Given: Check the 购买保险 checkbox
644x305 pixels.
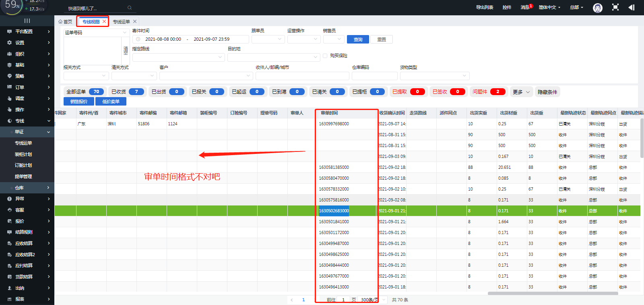Looking at the screenshot, I should [x=325, y=56].
